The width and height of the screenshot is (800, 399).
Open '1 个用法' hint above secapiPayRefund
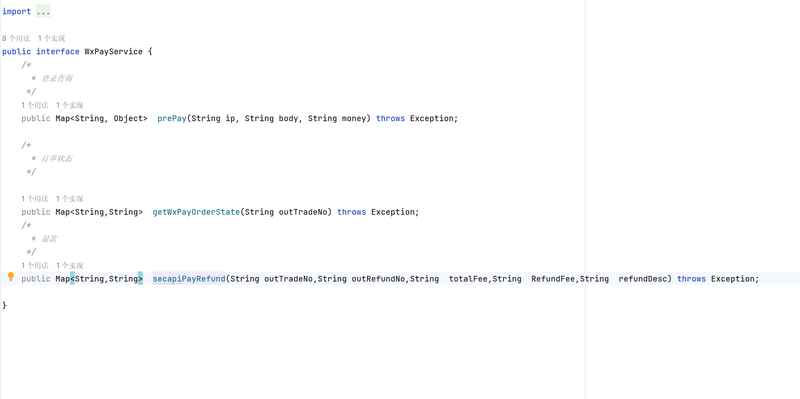35,265
